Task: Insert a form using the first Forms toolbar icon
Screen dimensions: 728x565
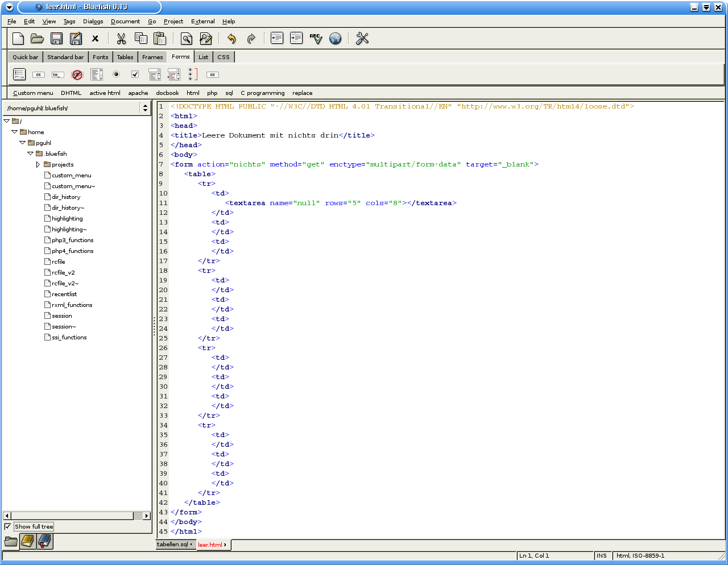Action: 19,74
